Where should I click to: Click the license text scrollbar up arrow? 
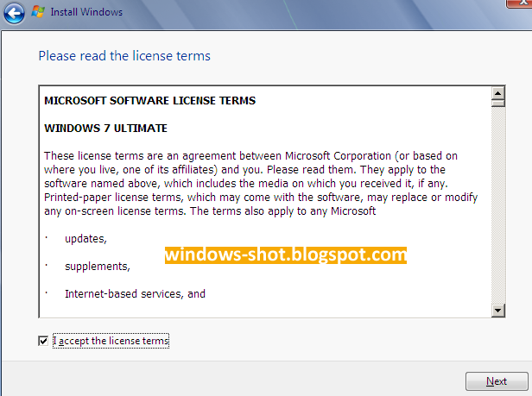tap(498, 93)
